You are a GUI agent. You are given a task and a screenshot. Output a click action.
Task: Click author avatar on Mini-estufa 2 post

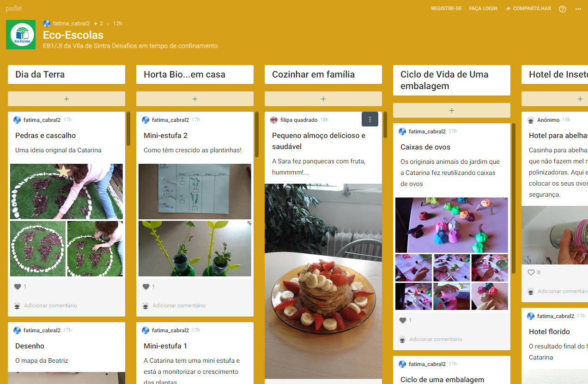coord(145,120)
